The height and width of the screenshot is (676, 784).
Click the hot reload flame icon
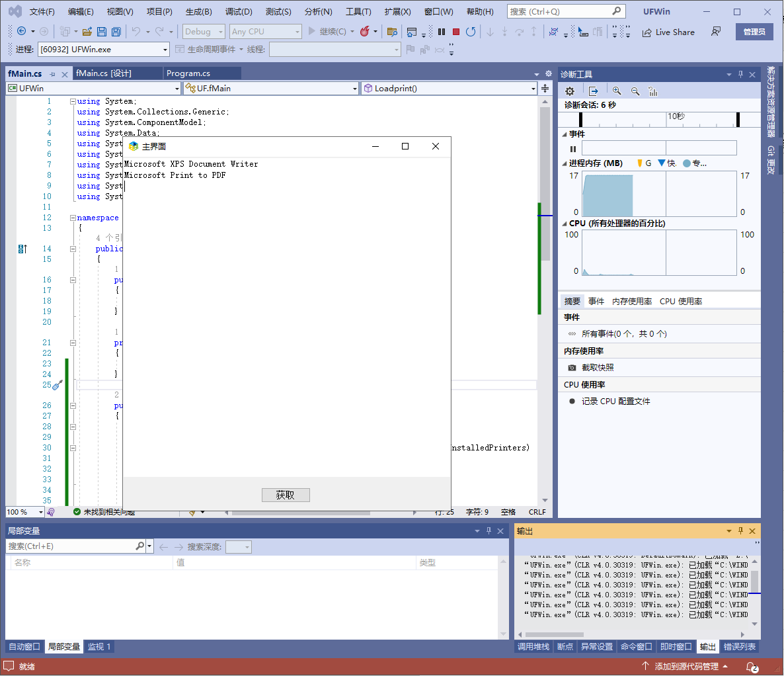click(x=364, y=32)
